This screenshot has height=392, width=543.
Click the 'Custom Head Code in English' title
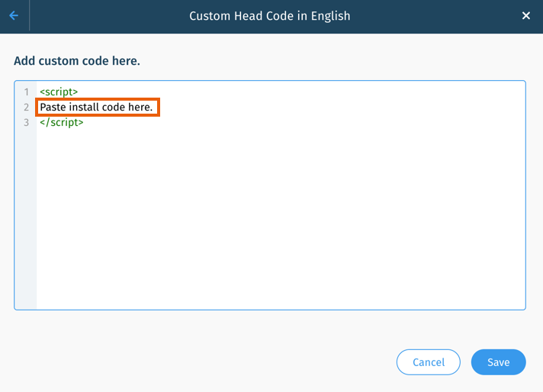(x=270, y=16)
